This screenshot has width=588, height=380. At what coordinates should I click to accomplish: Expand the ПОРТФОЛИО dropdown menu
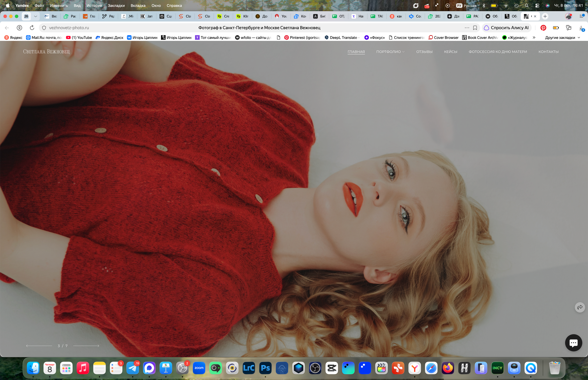click(x=390, y=52)
